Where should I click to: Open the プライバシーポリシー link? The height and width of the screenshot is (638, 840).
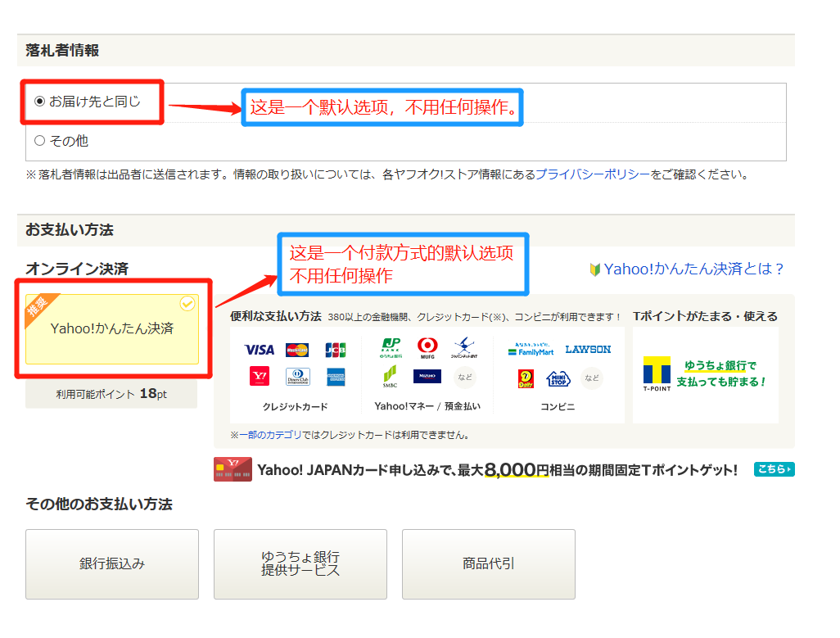[592, 174]
